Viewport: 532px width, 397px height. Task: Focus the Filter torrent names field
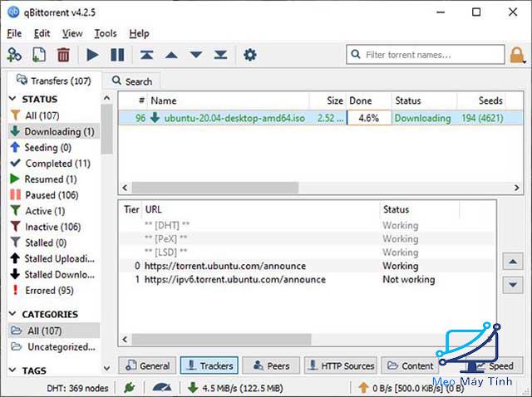pyautogui.click(x=426, y=55)
